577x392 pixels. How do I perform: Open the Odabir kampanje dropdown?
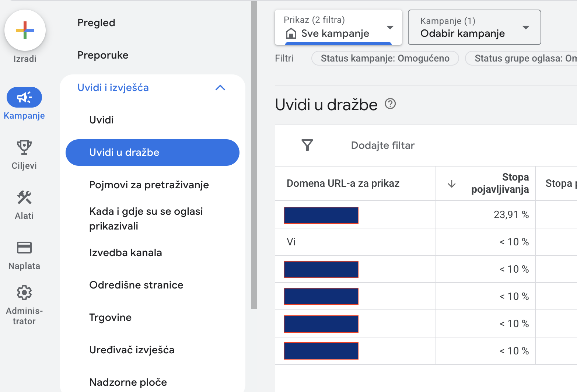[x=474, y=27]
